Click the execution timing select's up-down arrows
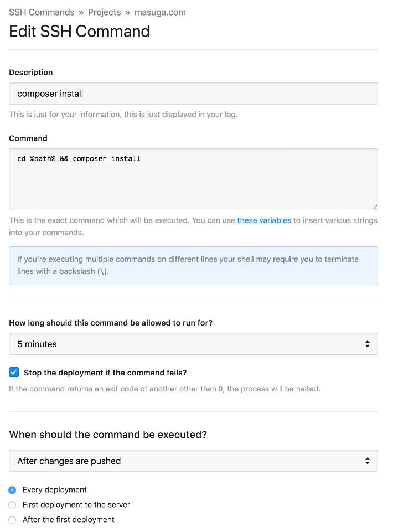Viewport: 393px width, 532px height. click(x=368, y=460)
